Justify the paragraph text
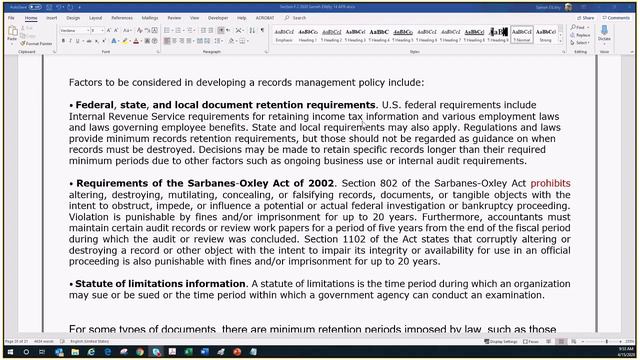This screenshot has width=640, height=360. click(x=189, y=41)
